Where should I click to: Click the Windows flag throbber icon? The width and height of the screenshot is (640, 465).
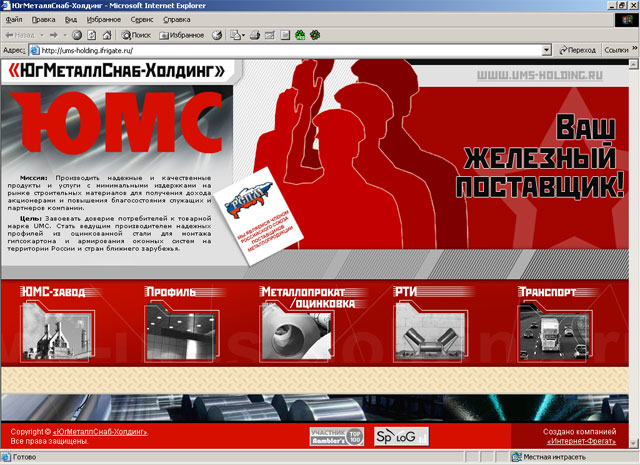(x=627, y=20)
